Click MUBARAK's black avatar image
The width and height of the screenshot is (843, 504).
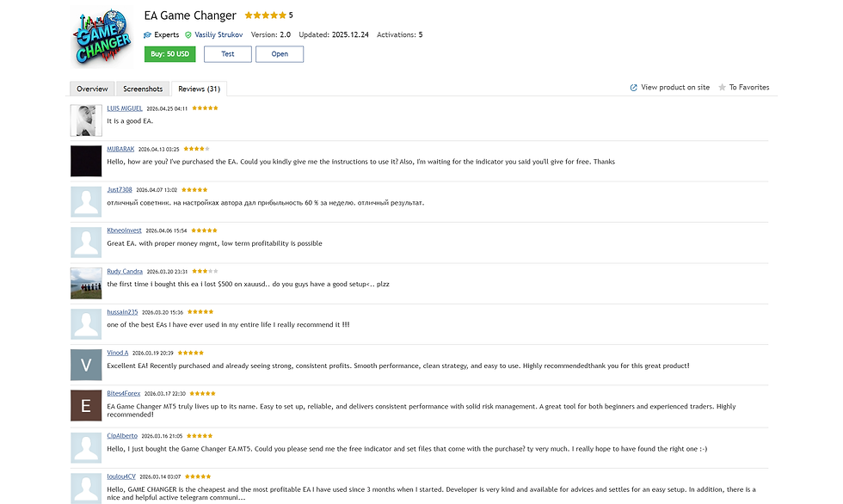tap(86, 161)
